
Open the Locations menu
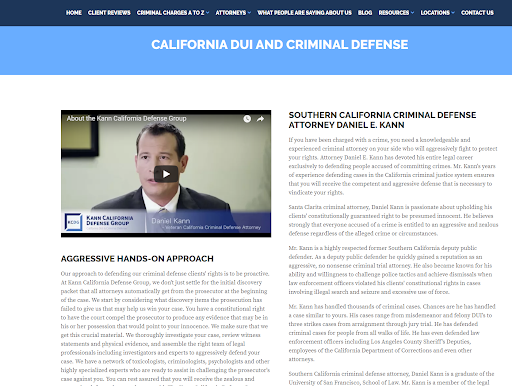[435, 13]
